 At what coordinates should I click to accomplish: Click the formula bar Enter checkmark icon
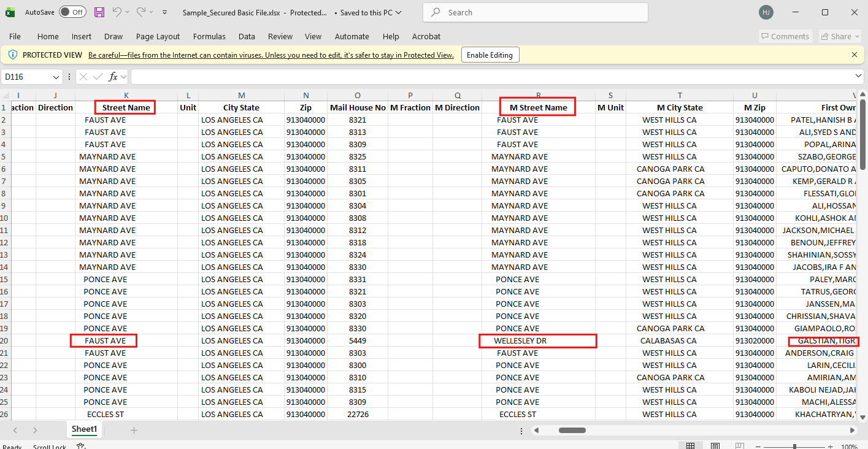click(x=98, y=77)
